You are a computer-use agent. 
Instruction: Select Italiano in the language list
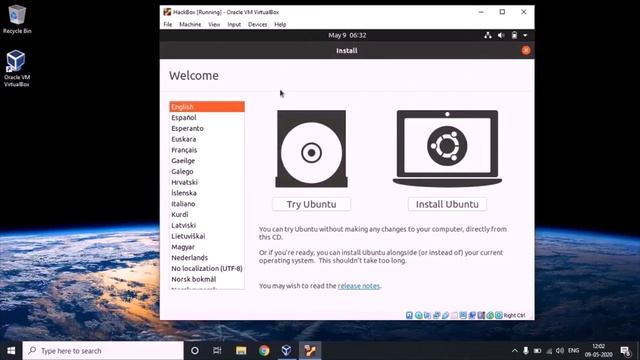click(207, 204)
